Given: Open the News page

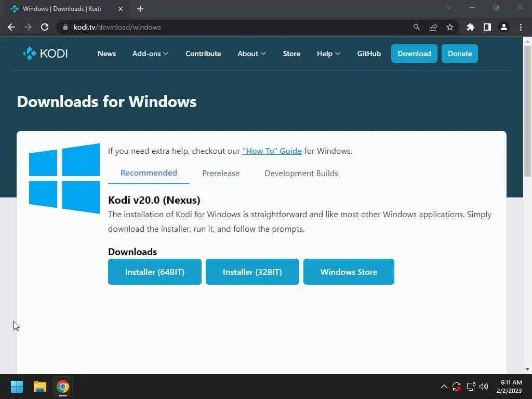Looking at the screenshot, I should [107, 54].
